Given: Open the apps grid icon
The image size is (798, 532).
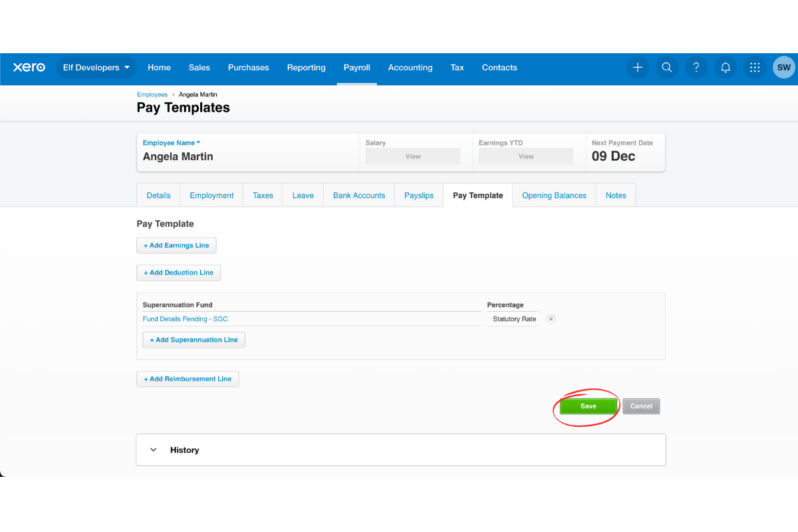Looking at the screenshot, I should point(755,67).
